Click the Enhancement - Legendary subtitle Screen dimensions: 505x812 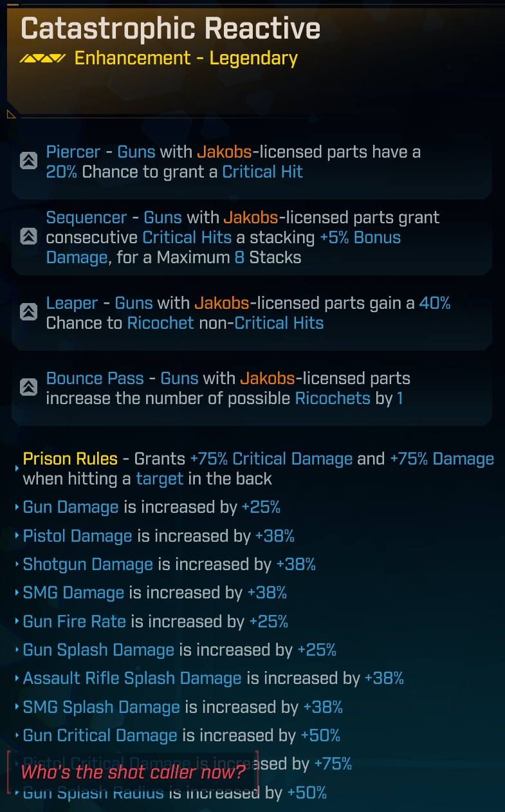tap(186, 59)
